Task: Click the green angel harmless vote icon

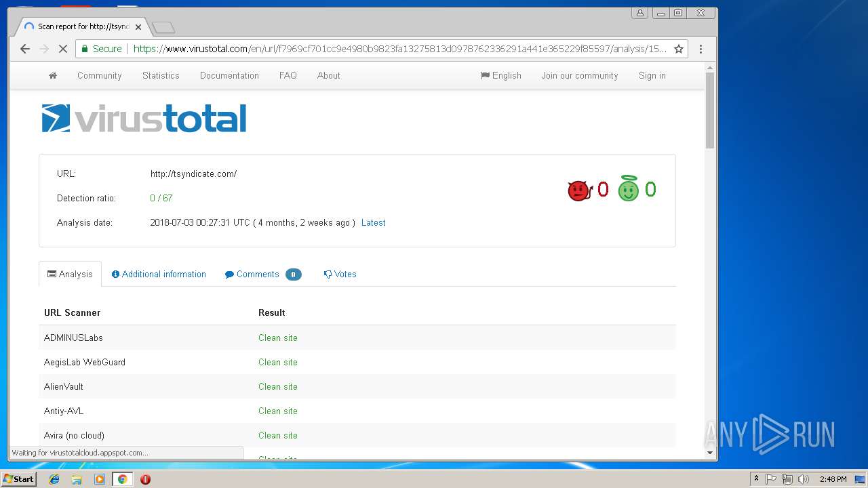Action: point(629,189)
